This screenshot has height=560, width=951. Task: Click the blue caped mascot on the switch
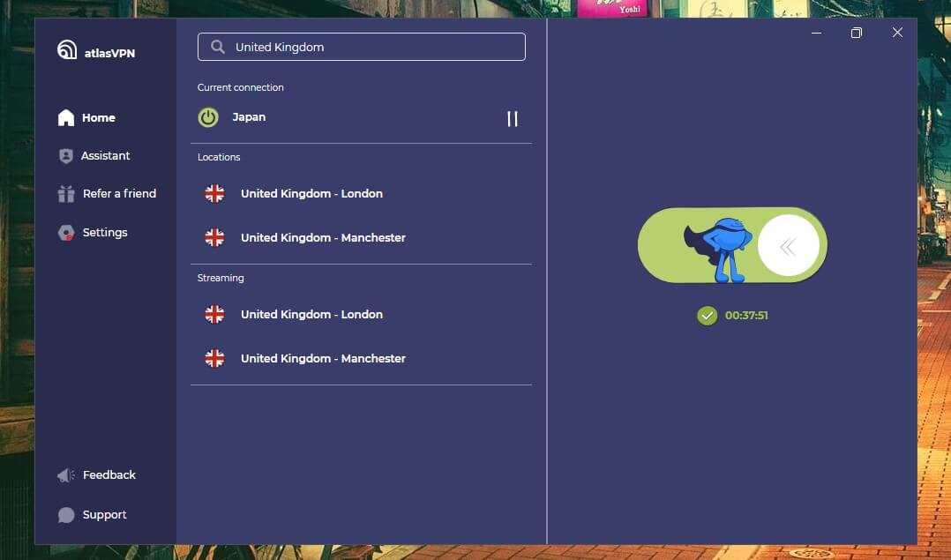tap(720, 250)
